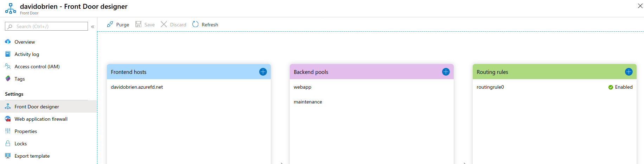Add a new backend pool with plus icon
The height and width of the screenshot is (164, 644).
446,72
